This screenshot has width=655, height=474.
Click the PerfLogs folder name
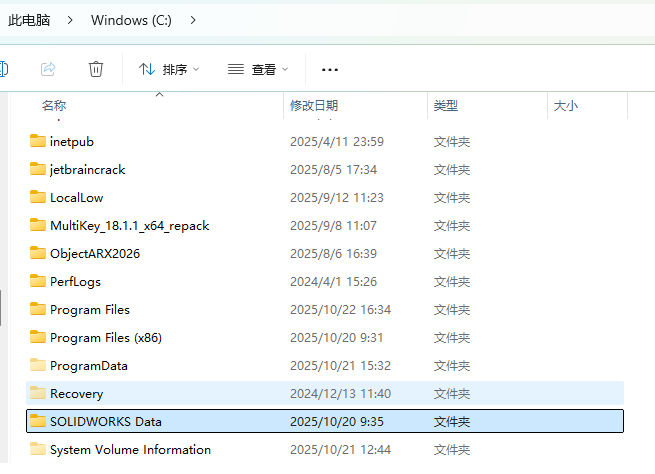click(x=75, y=282)
